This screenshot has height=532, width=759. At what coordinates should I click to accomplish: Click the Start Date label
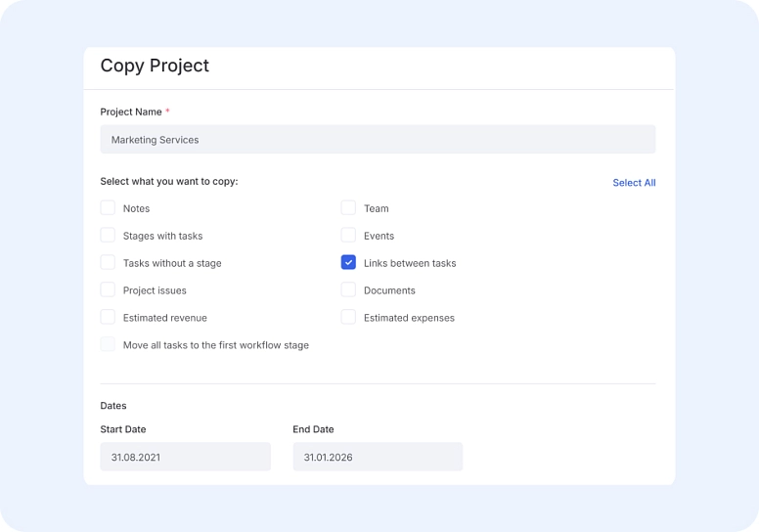pyautogui.click(x=123, y=429)
